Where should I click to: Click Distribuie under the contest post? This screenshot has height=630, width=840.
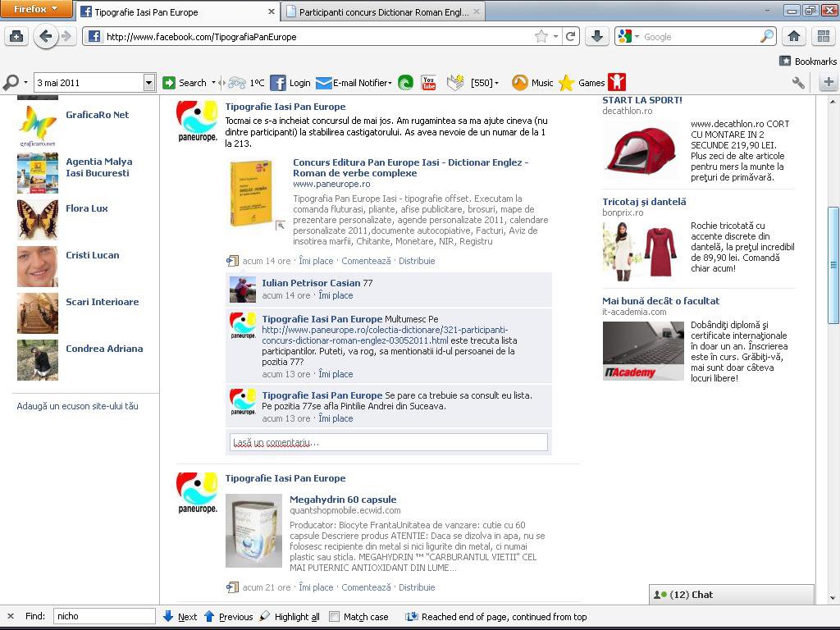tap(417, 261)
